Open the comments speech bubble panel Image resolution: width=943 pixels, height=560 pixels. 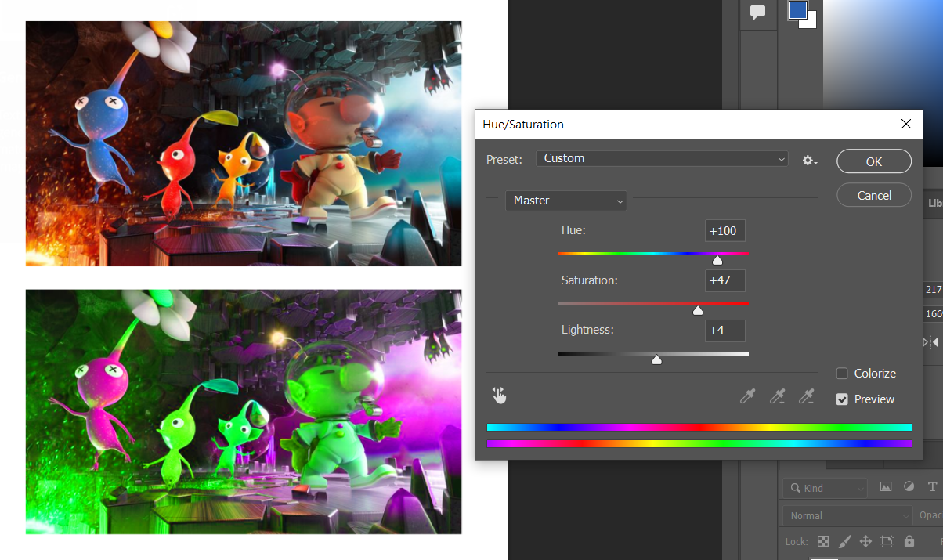[757, 13]
